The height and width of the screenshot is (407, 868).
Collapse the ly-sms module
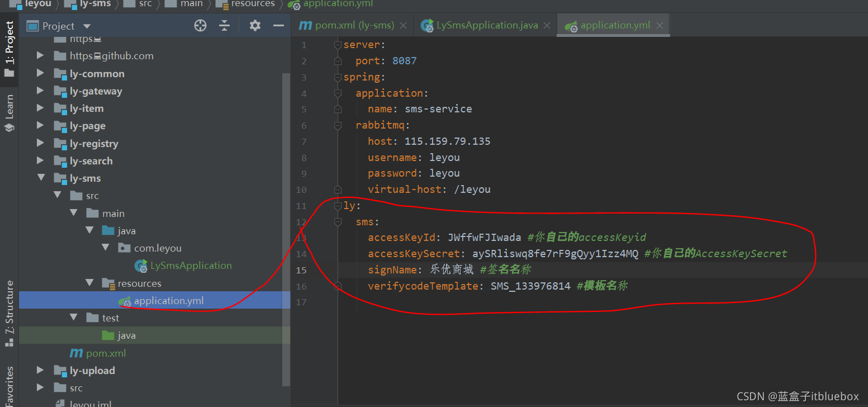[x=40, y=178]
